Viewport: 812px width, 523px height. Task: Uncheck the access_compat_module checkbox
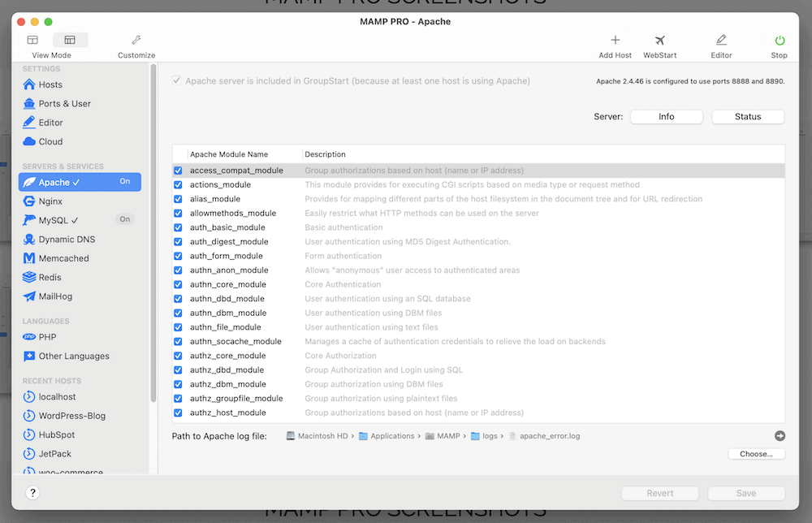[x=178, y=171]
